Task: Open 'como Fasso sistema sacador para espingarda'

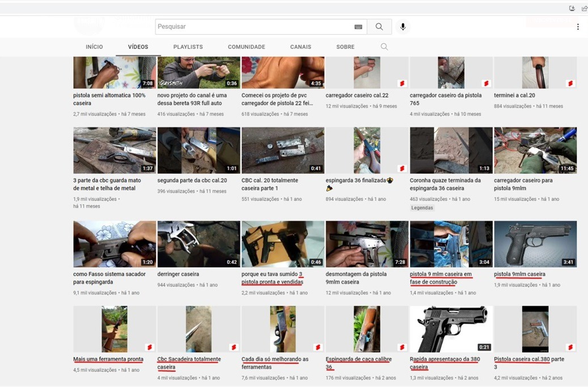Action: [109, 278]
